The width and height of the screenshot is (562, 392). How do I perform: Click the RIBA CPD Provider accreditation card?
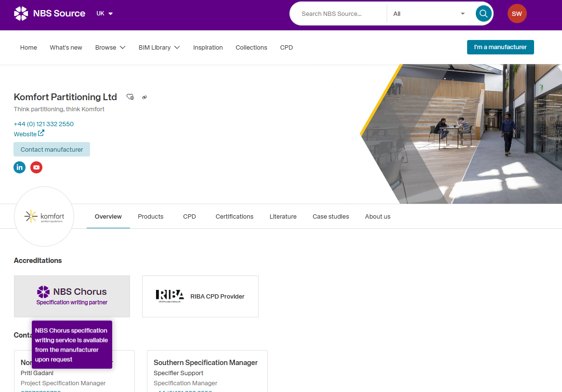click(200, 296)
